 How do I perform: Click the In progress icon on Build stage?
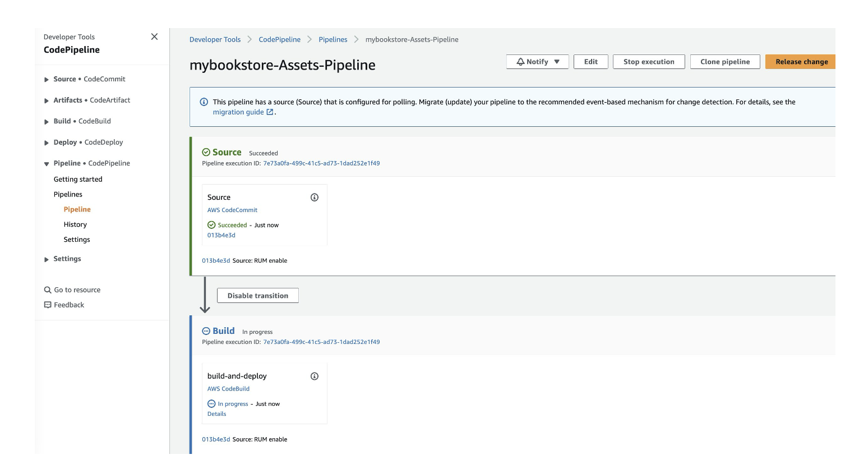pyautogui.click(x=206, y=331)
